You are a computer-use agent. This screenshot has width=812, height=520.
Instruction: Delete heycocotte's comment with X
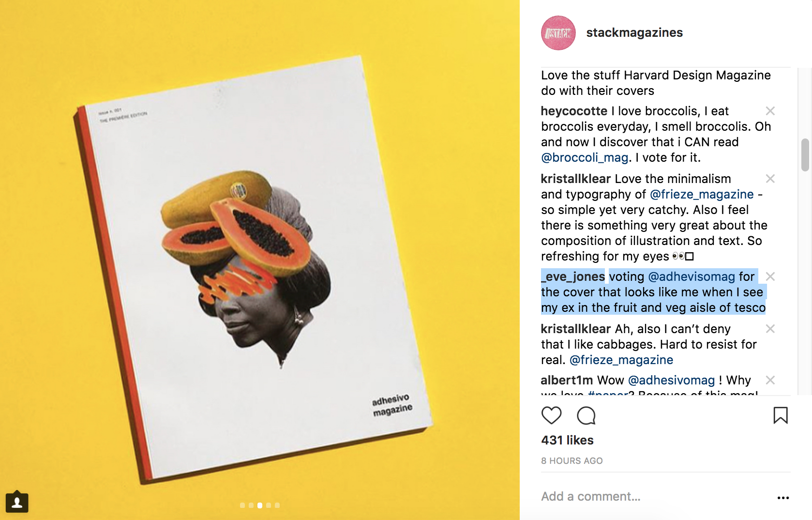click(x=770, y=111)
